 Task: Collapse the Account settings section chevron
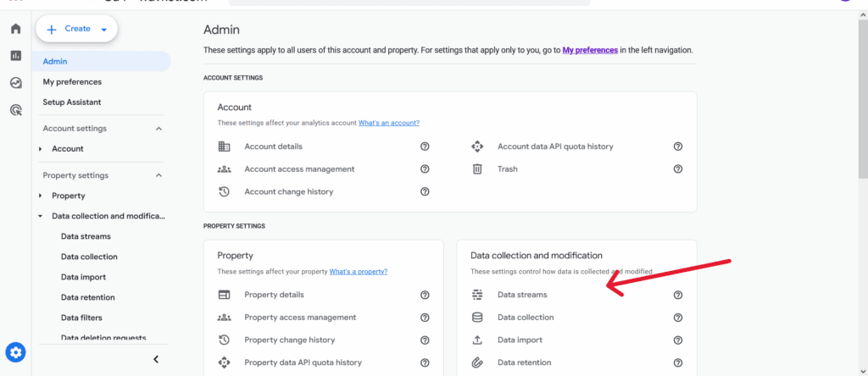pos(159,128)
